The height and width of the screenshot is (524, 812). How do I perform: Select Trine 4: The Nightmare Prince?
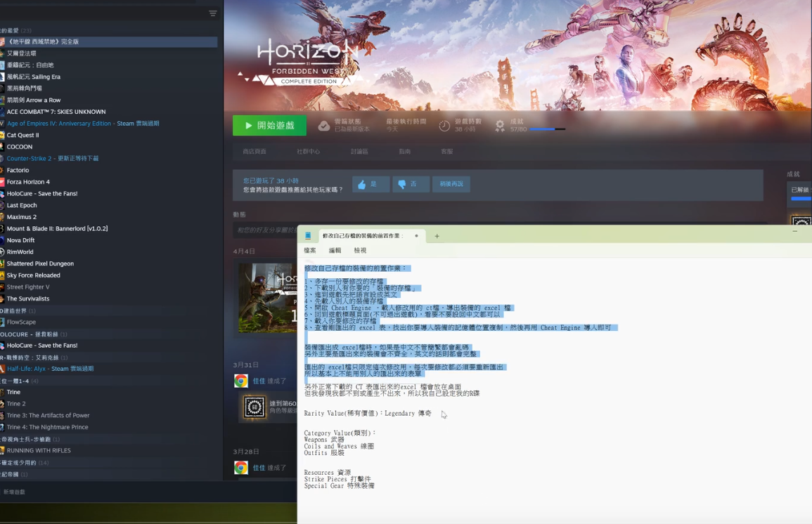click(47, 427)
